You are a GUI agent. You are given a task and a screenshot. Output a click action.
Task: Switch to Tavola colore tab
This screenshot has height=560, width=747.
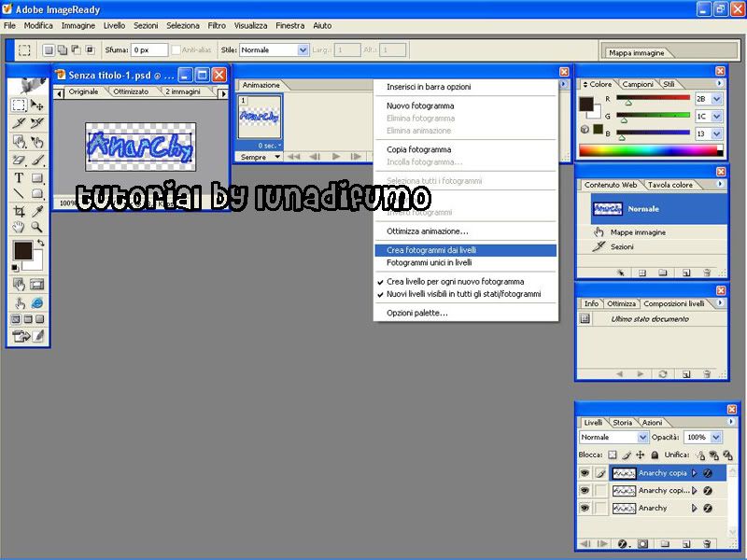point(669,185)
